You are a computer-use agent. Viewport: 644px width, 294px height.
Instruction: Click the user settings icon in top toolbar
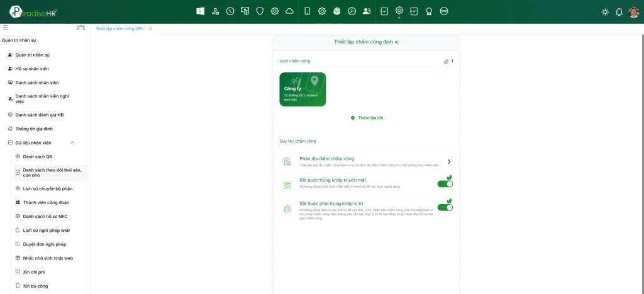[215, 11]
